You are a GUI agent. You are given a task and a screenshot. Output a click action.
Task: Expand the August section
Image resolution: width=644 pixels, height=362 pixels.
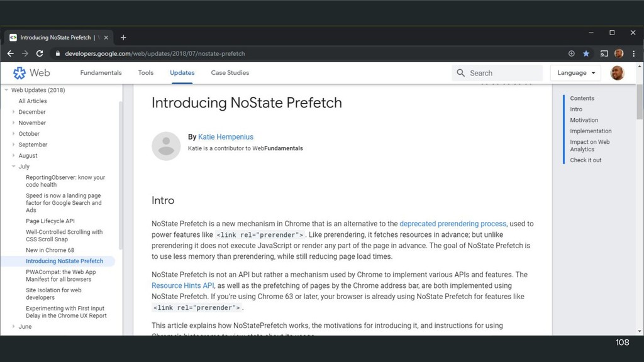click(14, 156)
